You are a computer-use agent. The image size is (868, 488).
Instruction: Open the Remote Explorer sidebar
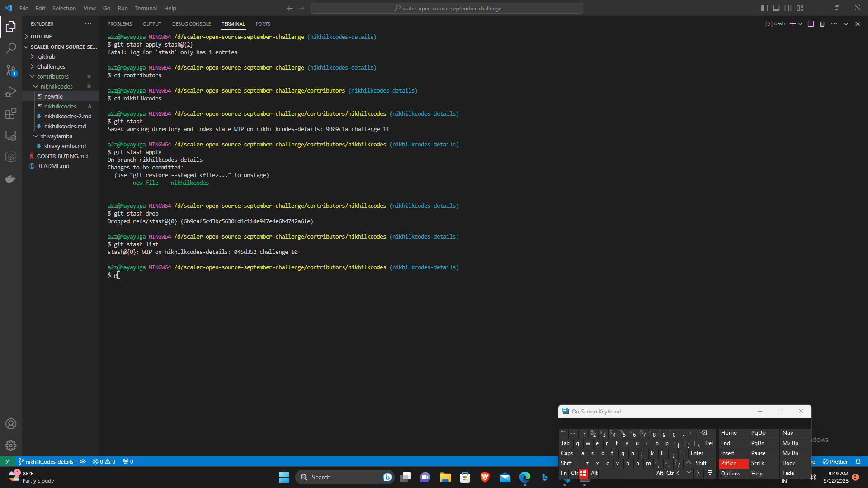(x=11, y=135)
